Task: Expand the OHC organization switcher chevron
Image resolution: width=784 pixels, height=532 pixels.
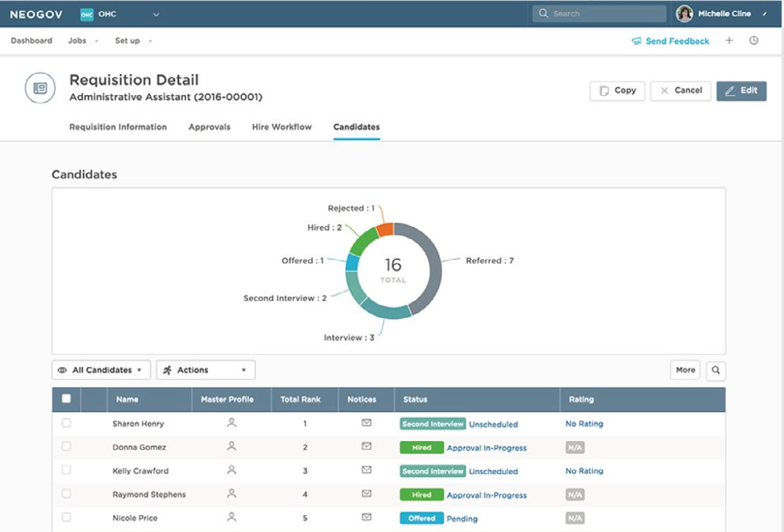Action: (x=156, y=15)
